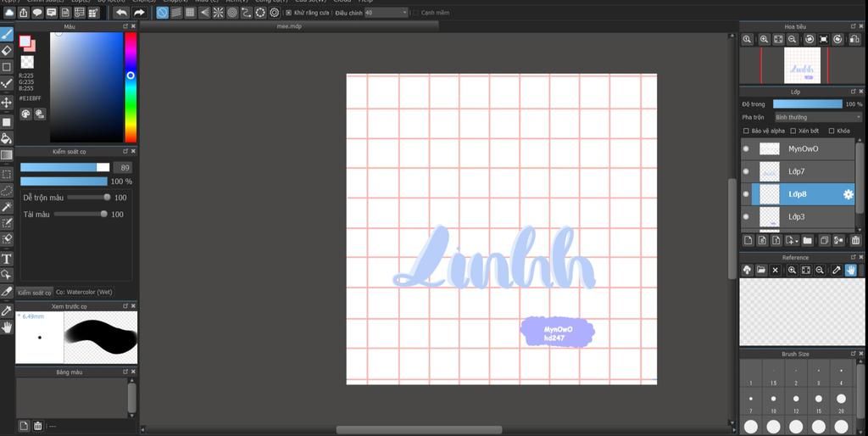
Task: Zoom in within Reference panel
Action: (793, 270)
